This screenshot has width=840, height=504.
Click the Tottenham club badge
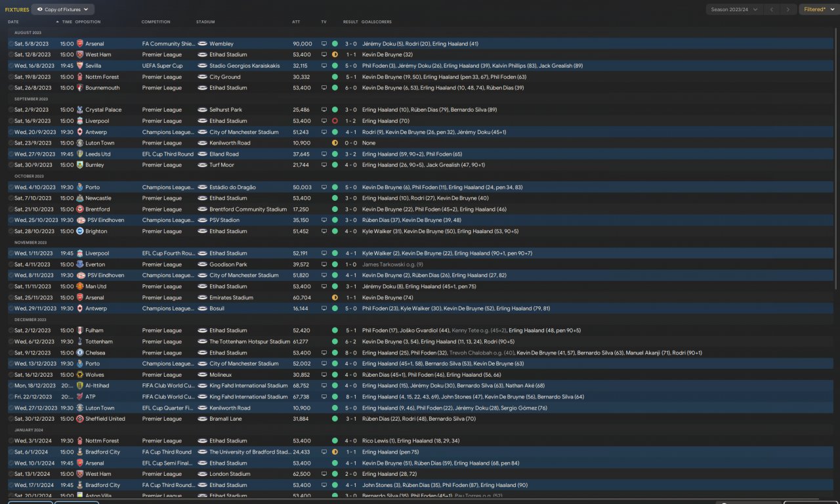[80, 341]
